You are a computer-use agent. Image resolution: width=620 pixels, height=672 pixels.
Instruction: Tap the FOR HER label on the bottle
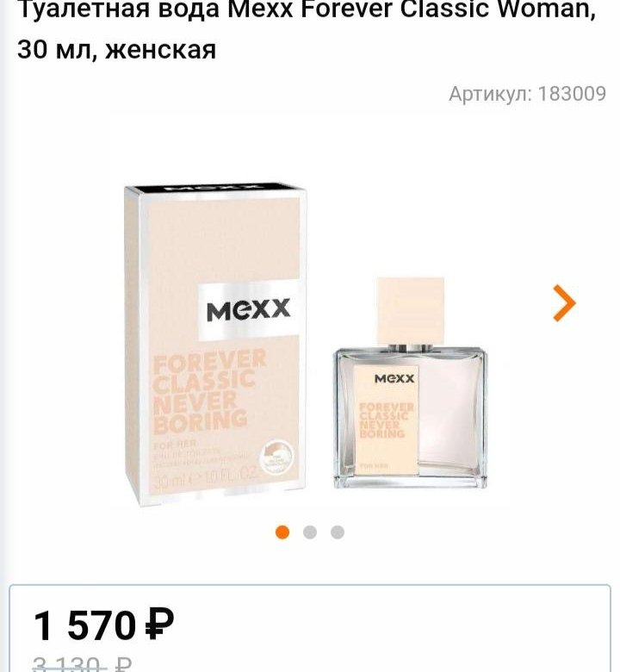375,466
